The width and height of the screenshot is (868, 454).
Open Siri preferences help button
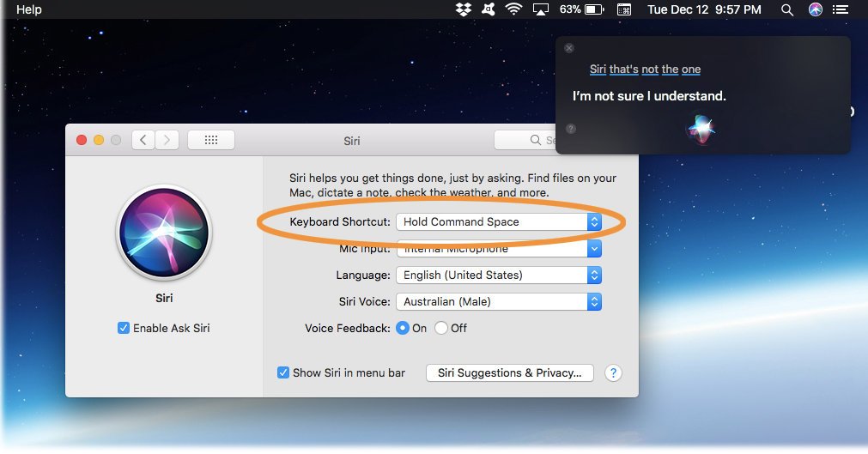point(613,372)
